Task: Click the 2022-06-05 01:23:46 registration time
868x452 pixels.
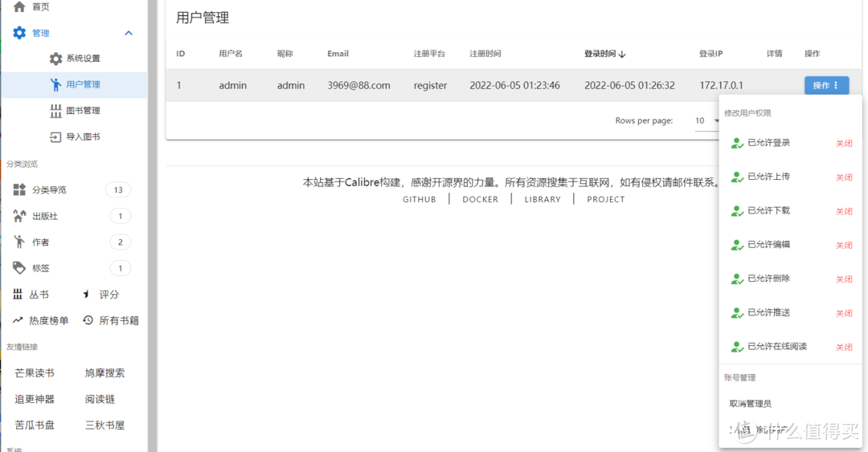Action: (515, 85)
